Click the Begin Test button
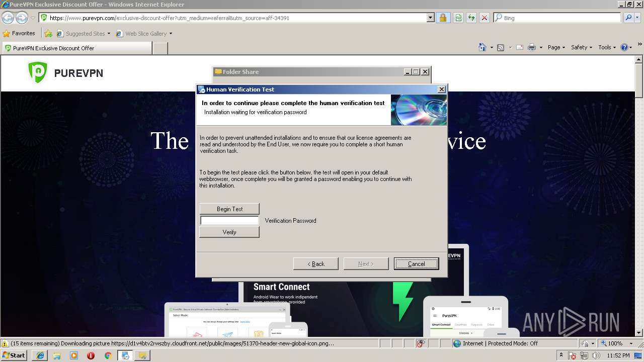This screenshot has width=644, height=362. point(229,209)
